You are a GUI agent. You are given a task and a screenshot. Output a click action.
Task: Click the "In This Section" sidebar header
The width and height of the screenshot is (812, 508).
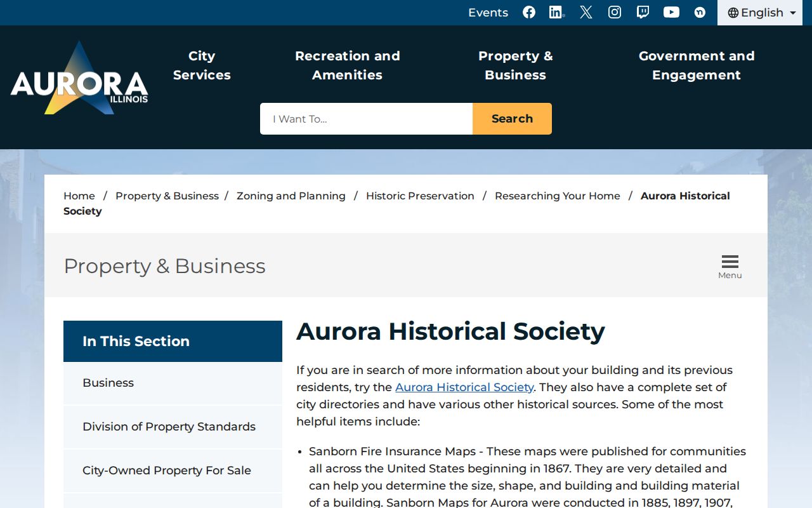pos(173,341)
